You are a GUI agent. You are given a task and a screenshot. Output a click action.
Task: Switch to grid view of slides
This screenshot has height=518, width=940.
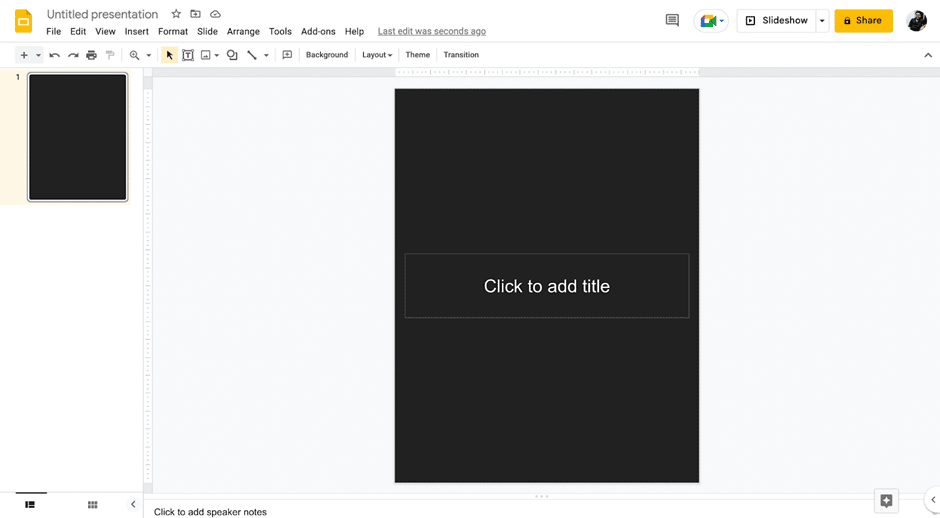pos(92,505)
